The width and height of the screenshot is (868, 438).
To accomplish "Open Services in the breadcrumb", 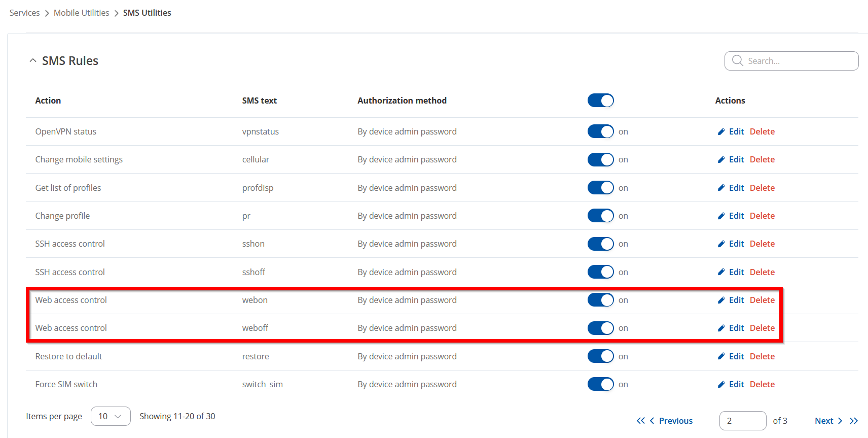I will coord(24,13).
